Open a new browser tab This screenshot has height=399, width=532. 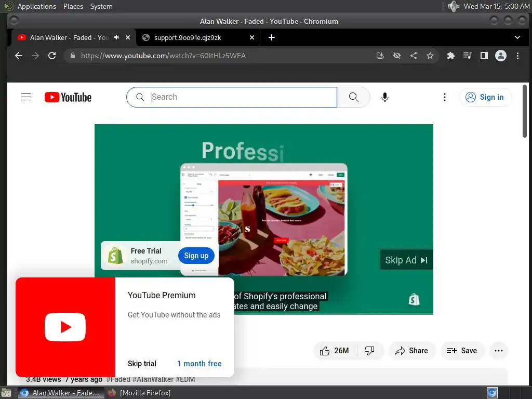pyautogui.click(x=271, y=37)
